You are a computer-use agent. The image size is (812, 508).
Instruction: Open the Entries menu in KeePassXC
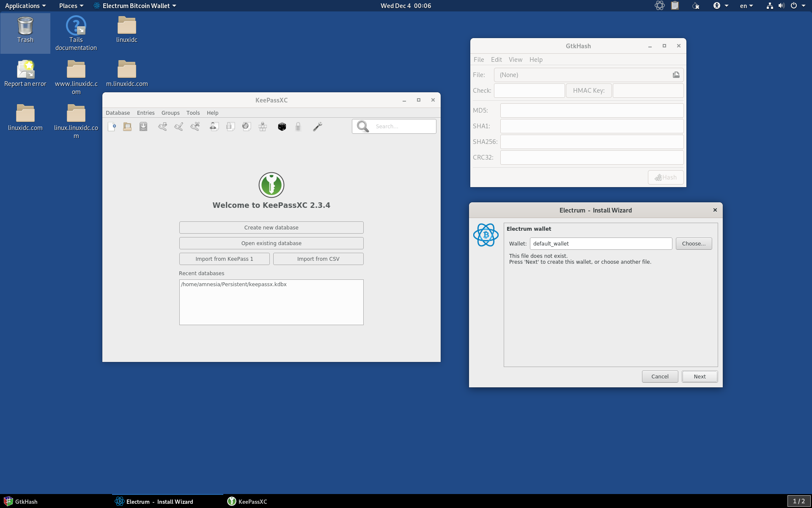tap(145, 113)
